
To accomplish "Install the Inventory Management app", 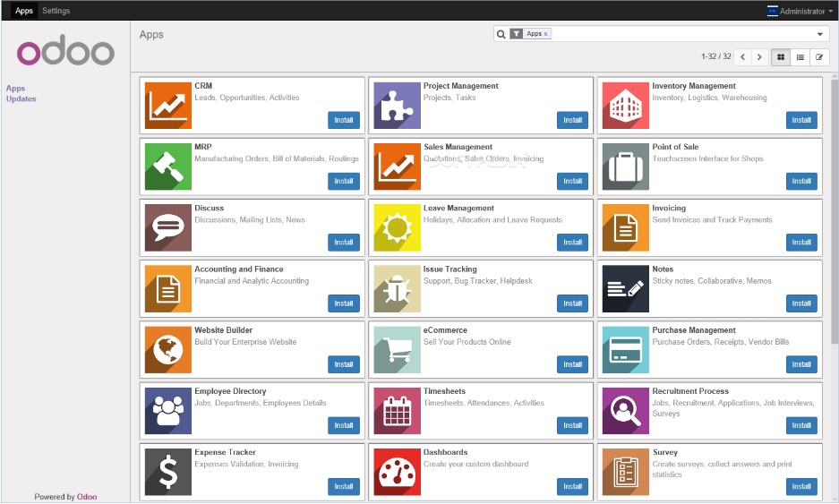I will click(x=801, y=120).
